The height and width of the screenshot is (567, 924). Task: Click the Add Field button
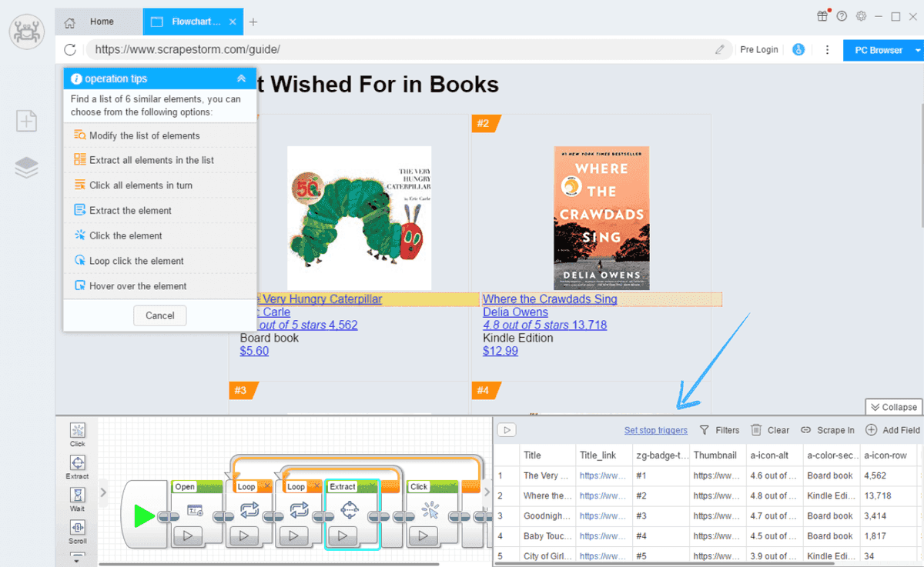click(893, 430)
